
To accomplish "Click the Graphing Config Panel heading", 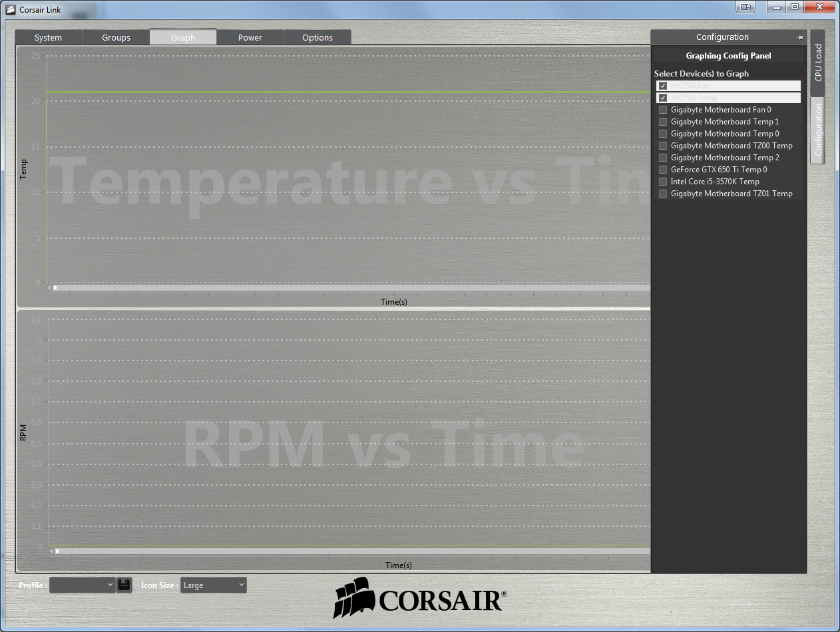I will point(728,56).
